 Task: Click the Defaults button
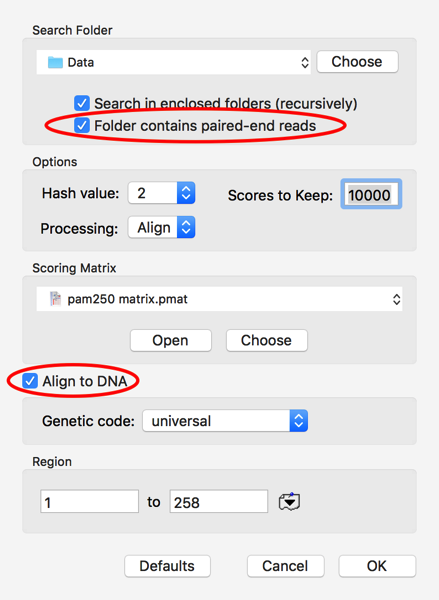coord(167,566)
